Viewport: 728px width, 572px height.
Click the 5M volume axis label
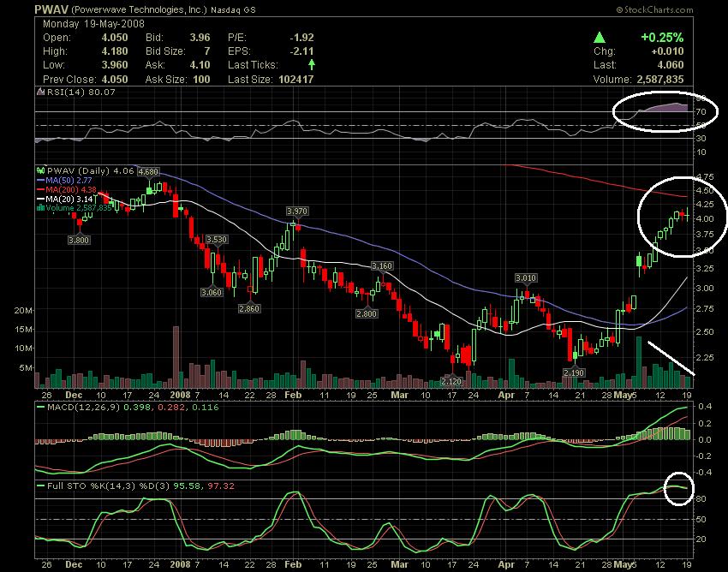[x=26, y=367]
